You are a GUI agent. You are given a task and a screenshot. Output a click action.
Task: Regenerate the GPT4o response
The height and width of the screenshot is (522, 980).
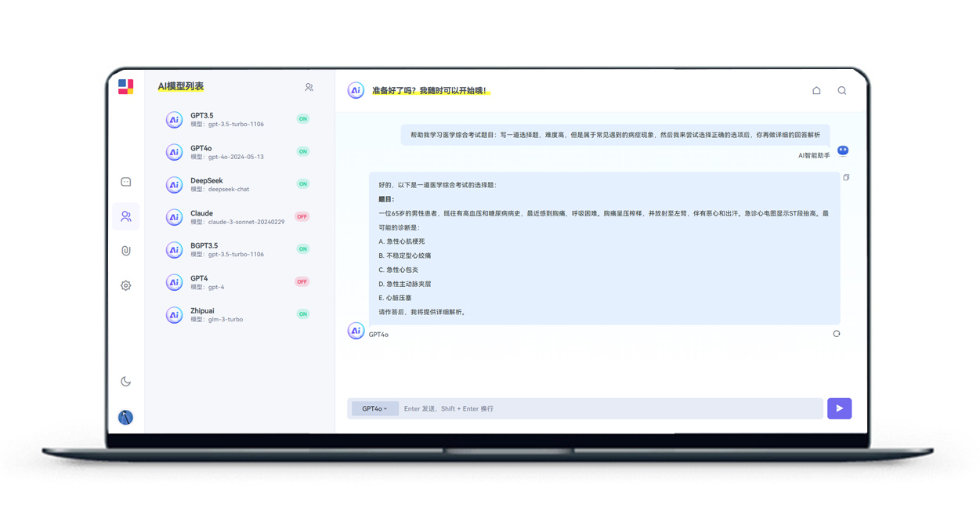[x=836, y=334]
